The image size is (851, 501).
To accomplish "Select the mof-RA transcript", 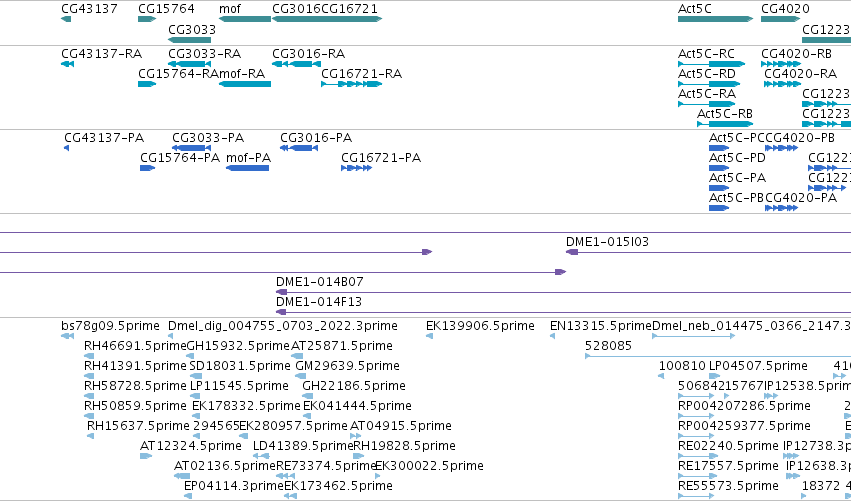I will (x=245, y=84).
